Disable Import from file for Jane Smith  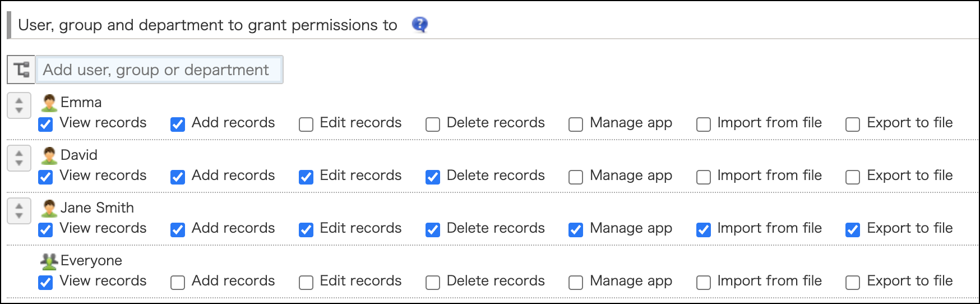click(x=704, y=229)
